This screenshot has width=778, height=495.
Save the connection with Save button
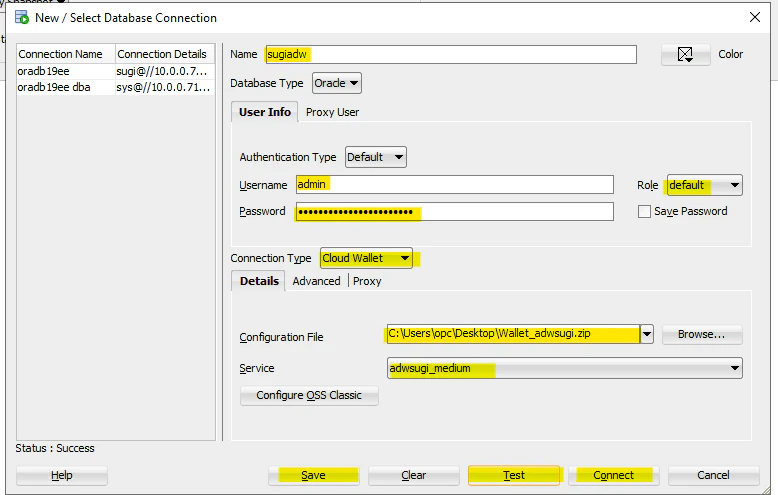pos(314,475)
